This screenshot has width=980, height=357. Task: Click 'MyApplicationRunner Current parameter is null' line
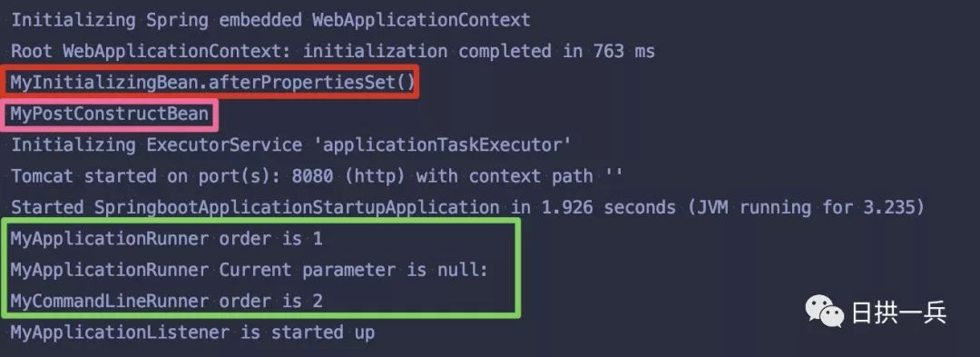point(249,270)
